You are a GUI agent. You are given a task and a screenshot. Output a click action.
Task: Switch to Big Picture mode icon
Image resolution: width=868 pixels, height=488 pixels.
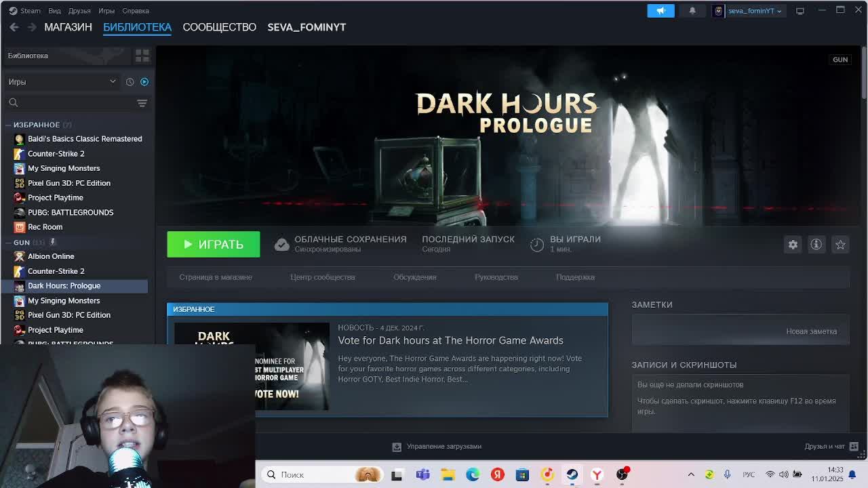click(800, 11)
